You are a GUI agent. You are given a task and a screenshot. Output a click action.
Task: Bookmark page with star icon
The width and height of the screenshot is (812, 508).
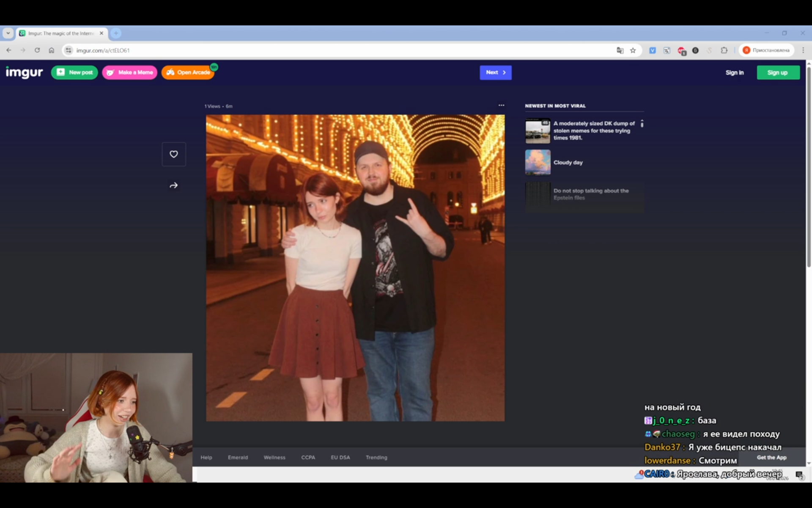pyautogui.click(x=633, y=50)
